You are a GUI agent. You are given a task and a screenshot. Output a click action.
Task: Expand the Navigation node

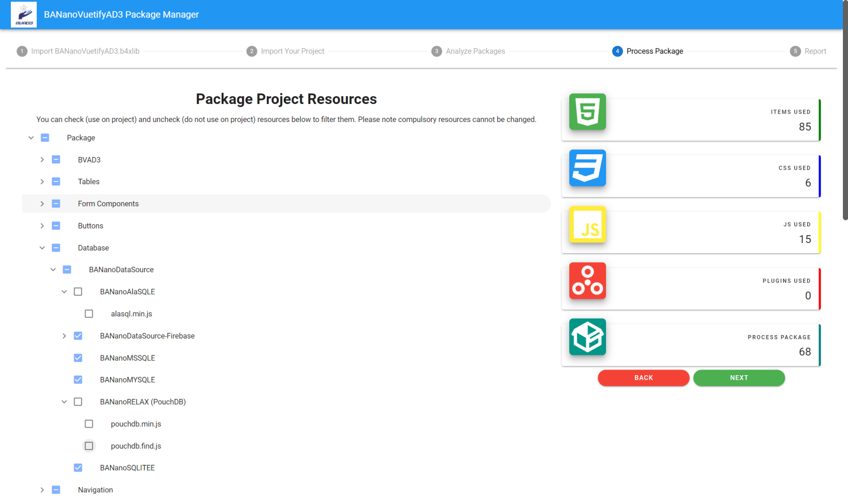click(x=42, y=490)
